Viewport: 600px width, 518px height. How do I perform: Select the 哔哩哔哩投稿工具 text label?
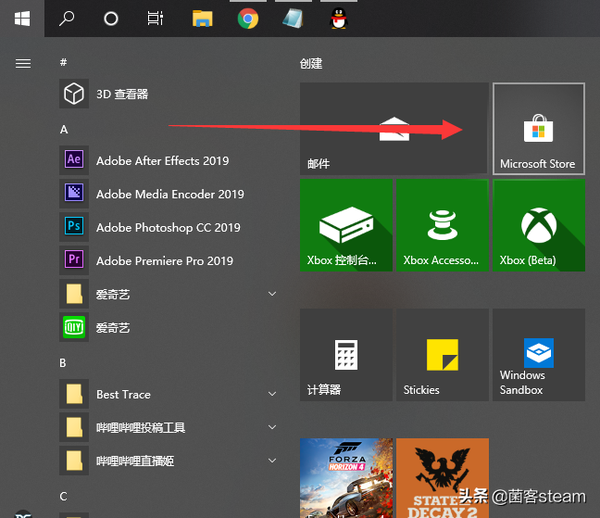(140, 427)
